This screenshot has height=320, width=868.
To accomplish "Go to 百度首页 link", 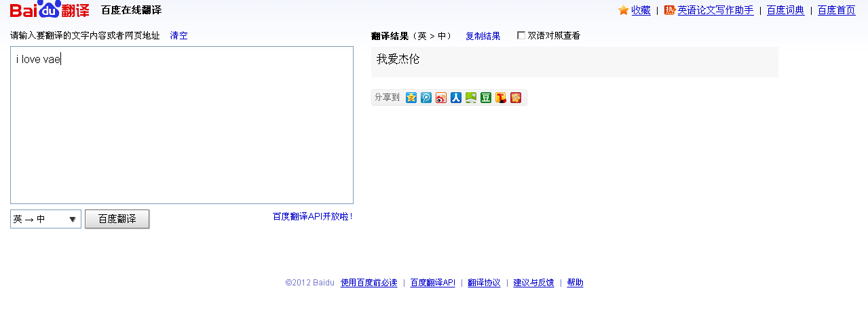I will 837,10.
